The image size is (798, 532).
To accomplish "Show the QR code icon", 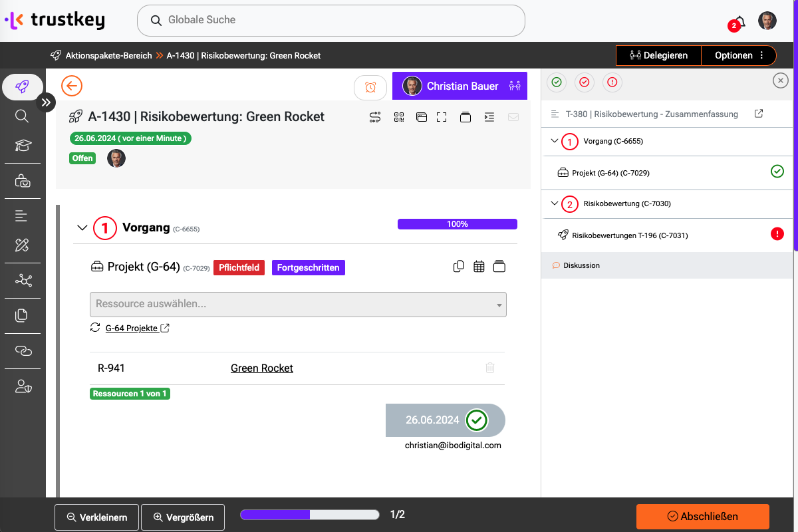I will 399,117.
